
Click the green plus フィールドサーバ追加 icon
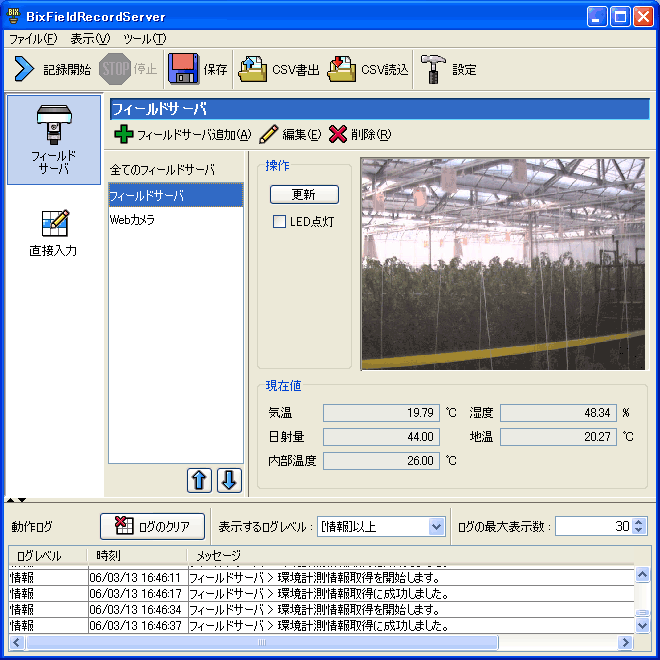coord(123,135)
